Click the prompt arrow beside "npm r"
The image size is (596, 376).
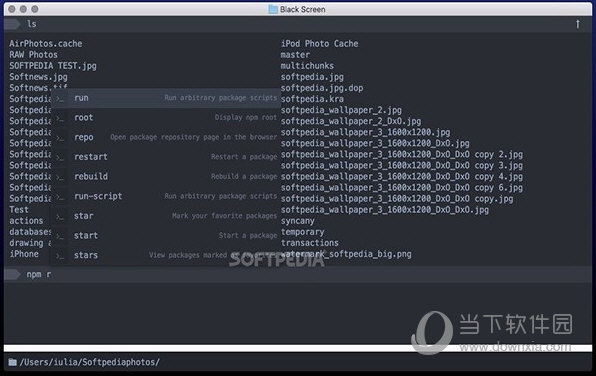point(11,274)
